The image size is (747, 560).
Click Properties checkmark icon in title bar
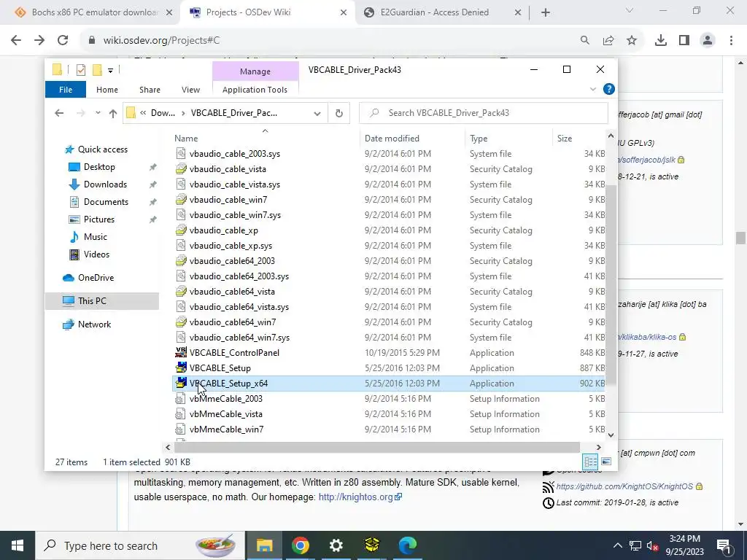click(x=80, y=70)
